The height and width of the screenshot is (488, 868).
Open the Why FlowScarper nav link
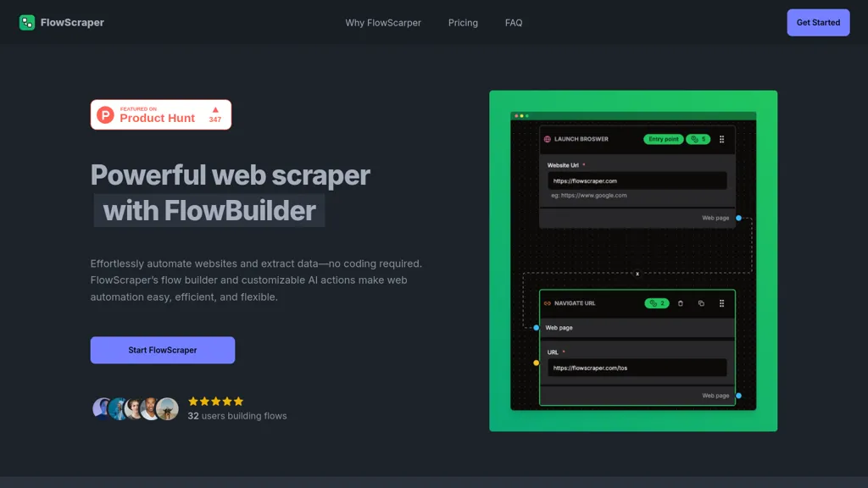click(383, 23)
